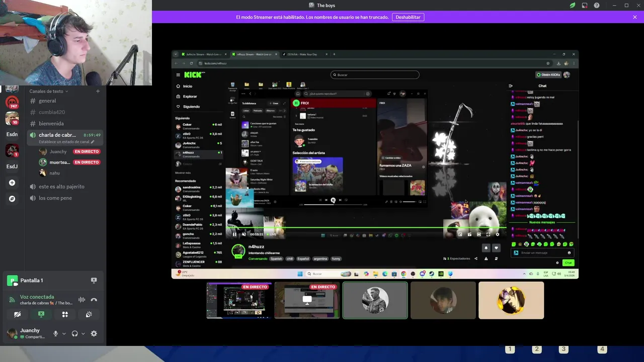Open sandraskins in the Recomendado list
This screenshot has width=644, height=362.
coord(198,189)
